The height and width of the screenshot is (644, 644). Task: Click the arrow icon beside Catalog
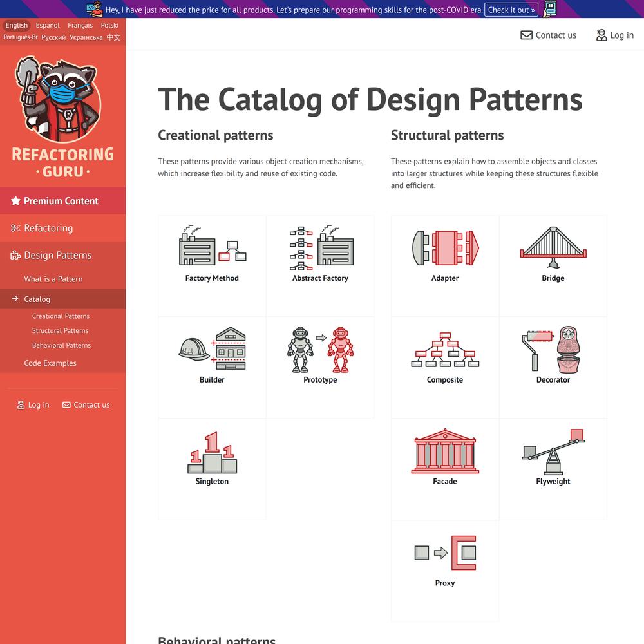click(x=15, y=299)
